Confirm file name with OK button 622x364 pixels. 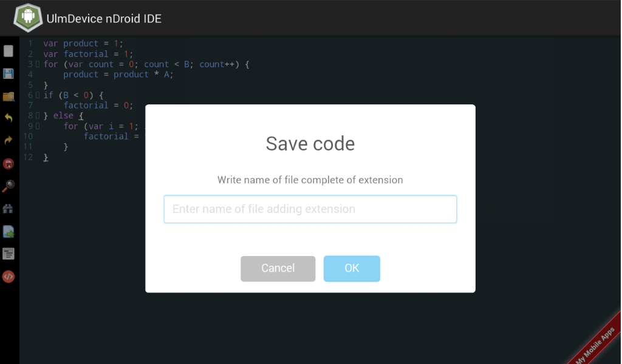click(x=352, y=269)
